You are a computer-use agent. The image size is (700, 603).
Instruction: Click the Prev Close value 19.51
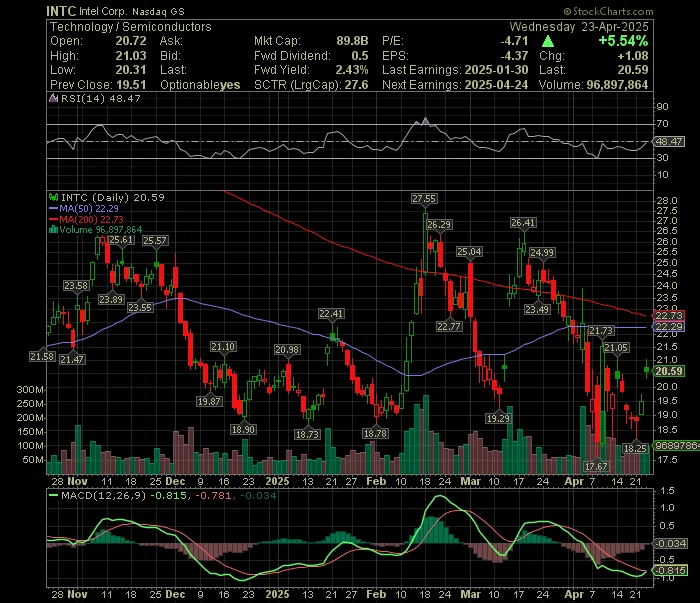(x=131, y=85)
